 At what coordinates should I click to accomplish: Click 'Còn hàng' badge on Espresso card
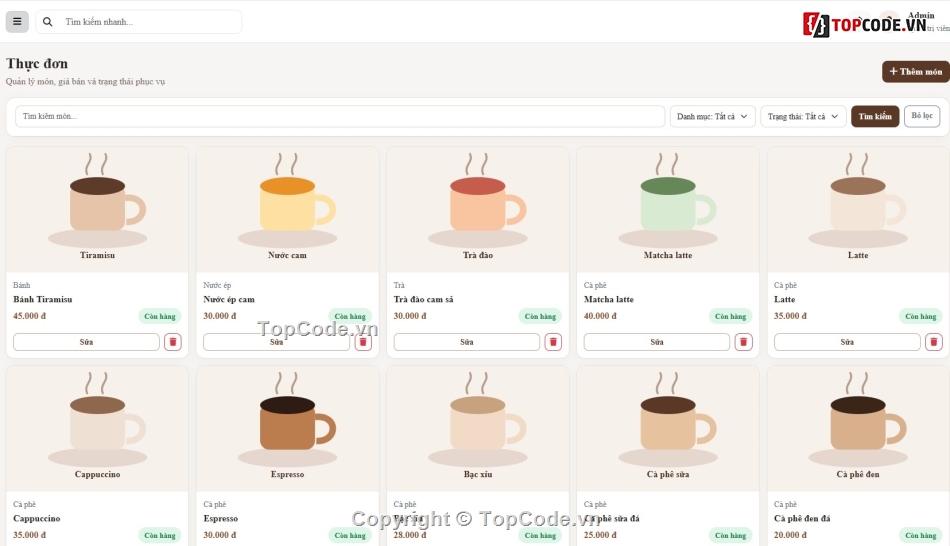pyautogui.click(x=350, y=536)
